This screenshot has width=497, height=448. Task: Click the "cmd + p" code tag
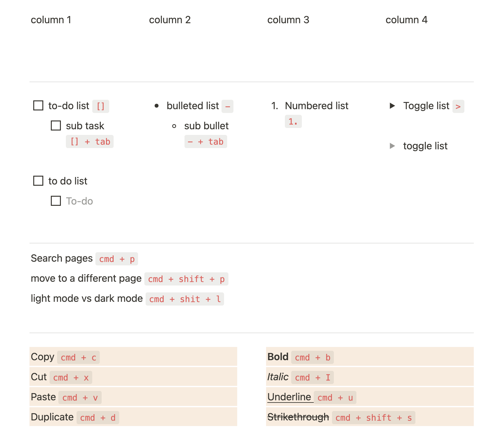(117, 259)
